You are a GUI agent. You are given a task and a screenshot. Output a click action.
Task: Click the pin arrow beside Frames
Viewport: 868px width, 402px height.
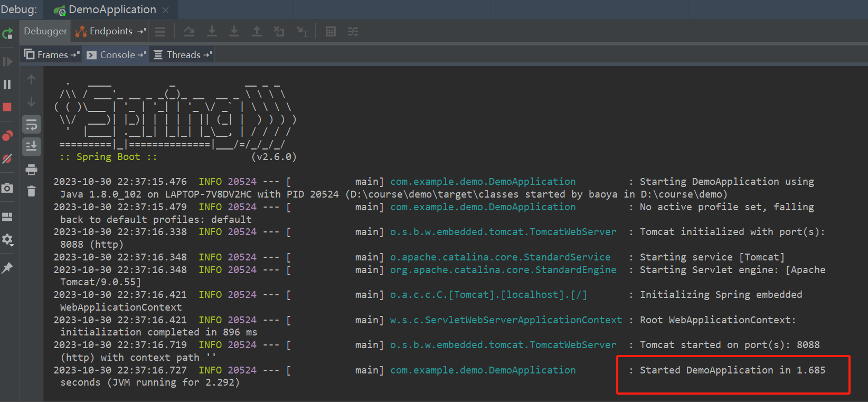pos(74,55)
